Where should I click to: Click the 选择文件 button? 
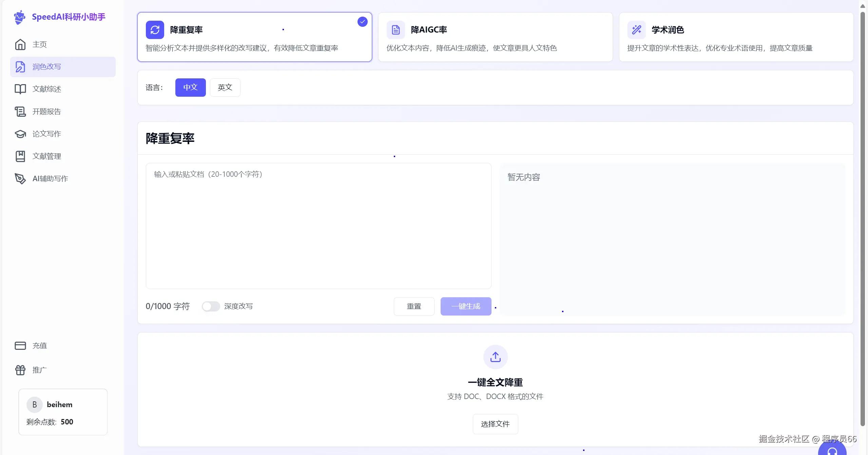(x=495, y=424)
